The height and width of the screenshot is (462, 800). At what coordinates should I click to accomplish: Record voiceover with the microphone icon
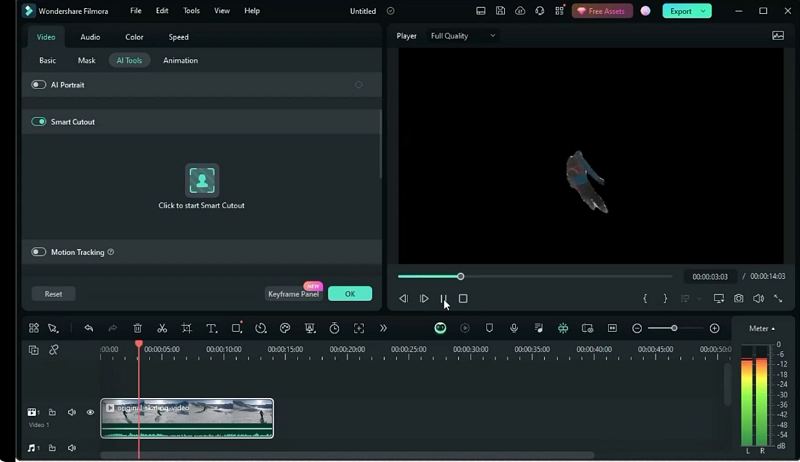[x=514, y=328]
